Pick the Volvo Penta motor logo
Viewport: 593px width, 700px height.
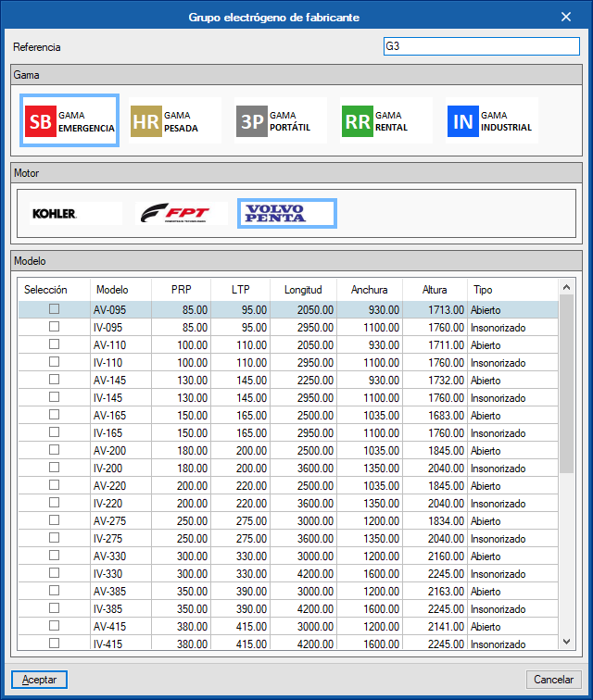click(x=287, y=213)
